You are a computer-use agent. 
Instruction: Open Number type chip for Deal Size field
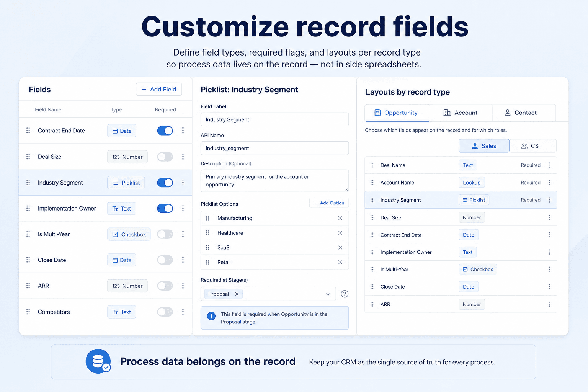127,157
